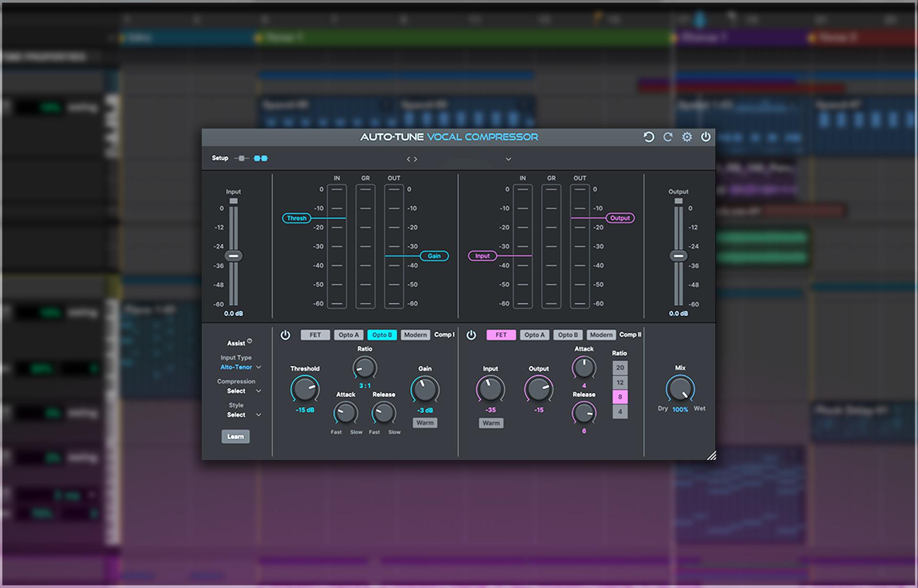Click the main Input fader handle
918x588 pixels.
click(233, 256)
